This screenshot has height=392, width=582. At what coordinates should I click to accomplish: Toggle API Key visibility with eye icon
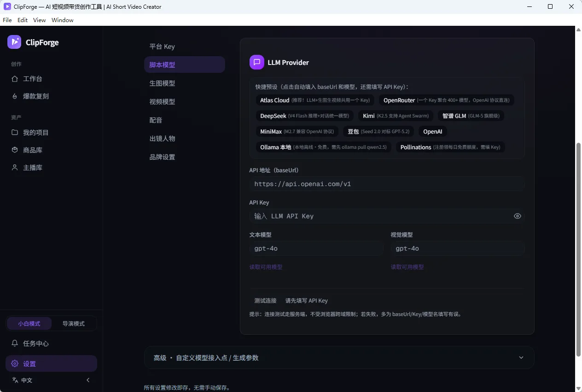click(x=518, y=216)
